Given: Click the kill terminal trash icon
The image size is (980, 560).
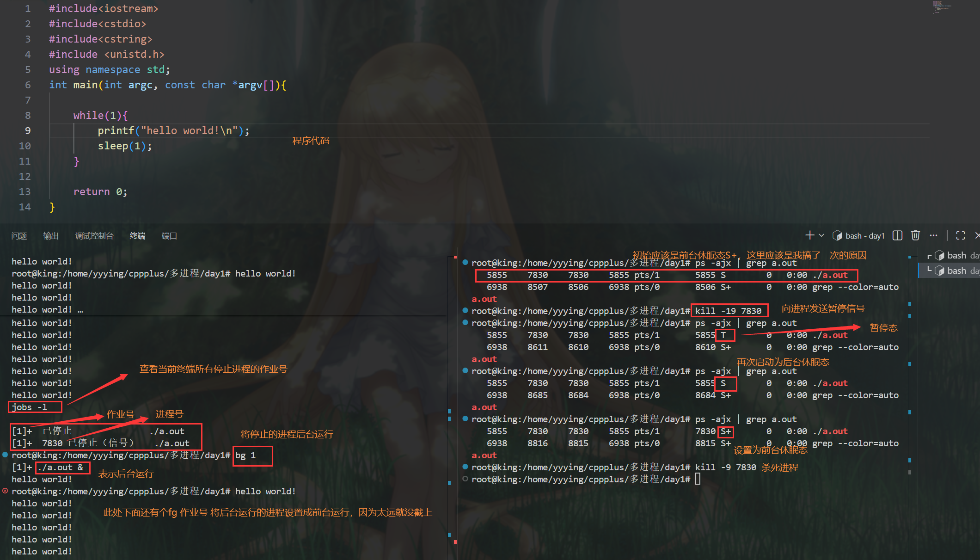Looking at the screenshot, I should pos(915,235).
